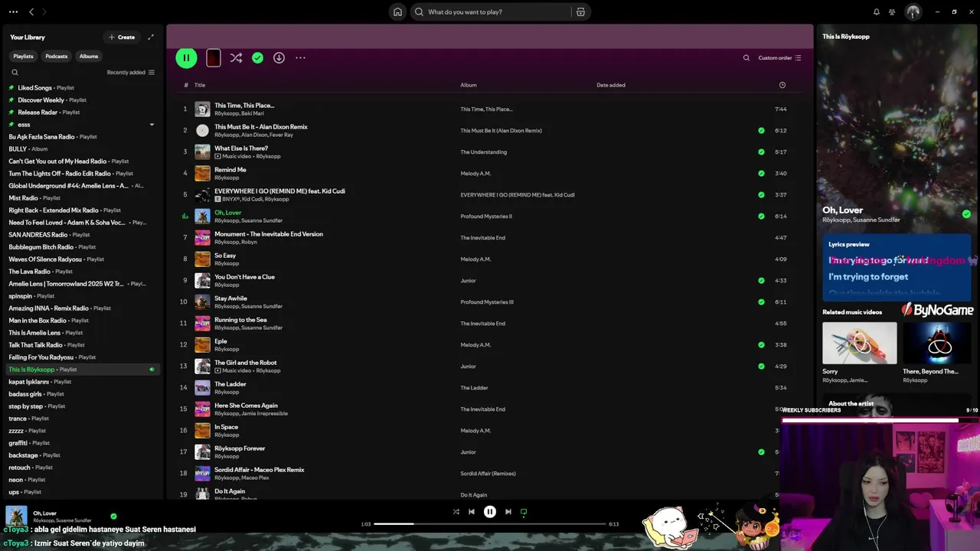This screenshot has height=551, width=980.
Task: Skip to next track in player bar
Action: click(x=508, y=512)
